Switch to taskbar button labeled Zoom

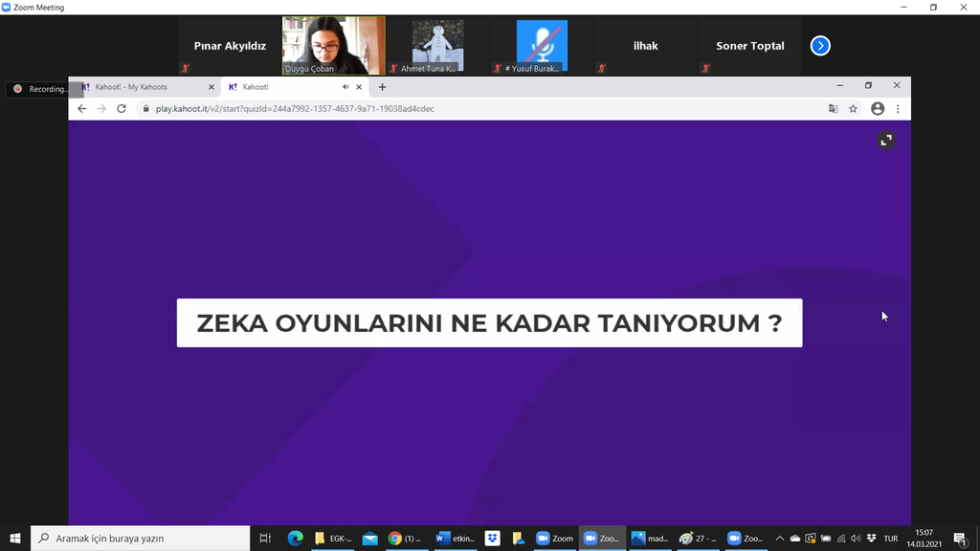click(x=554, y=538)
